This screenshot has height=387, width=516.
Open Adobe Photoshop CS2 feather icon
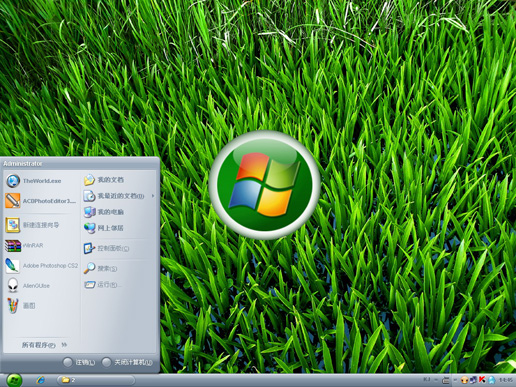(x=12, y=266)
